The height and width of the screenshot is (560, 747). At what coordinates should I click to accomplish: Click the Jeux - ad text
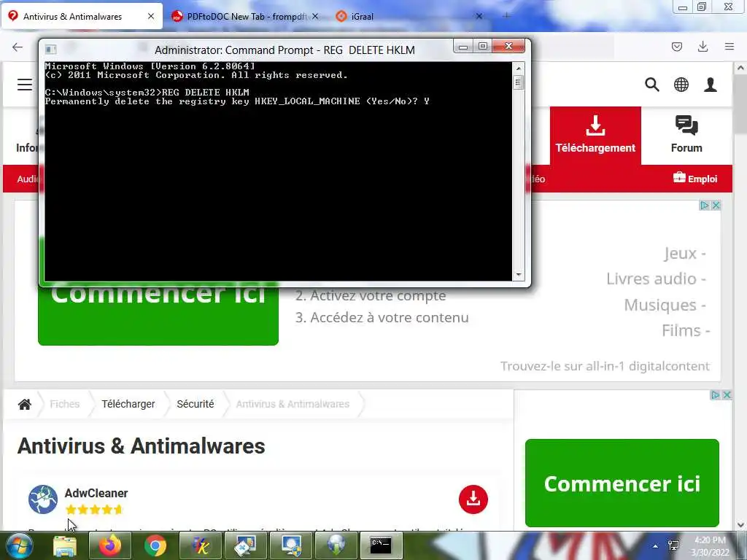(684, 253)
